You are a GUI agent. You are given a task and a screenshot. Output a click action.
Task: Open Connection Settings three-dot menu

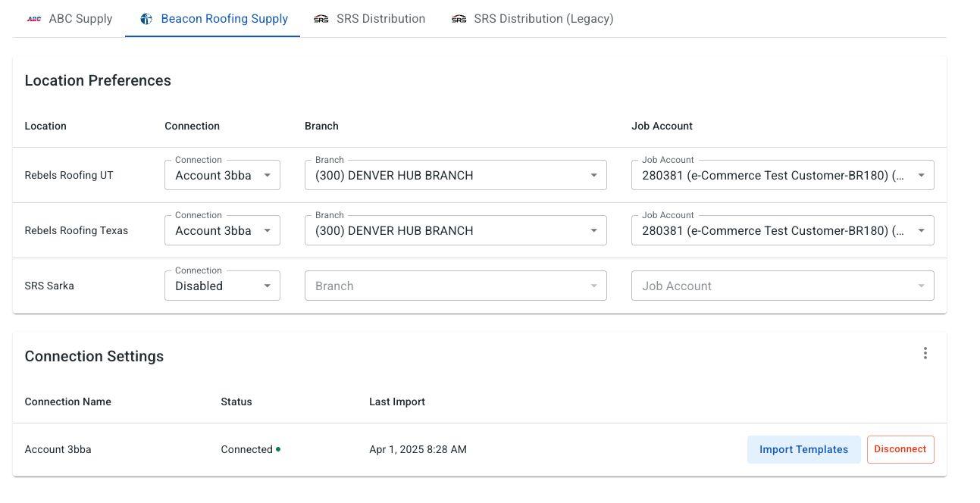click(x=925, y=354)
